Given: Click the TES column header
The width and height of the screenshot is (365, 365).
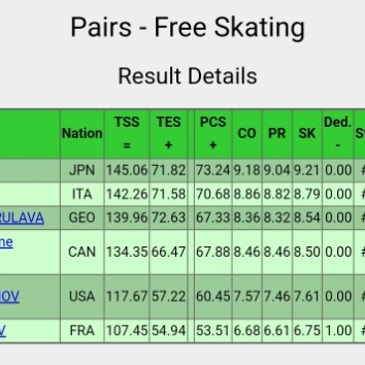Looking at the screenshot, I should point(169,133).
